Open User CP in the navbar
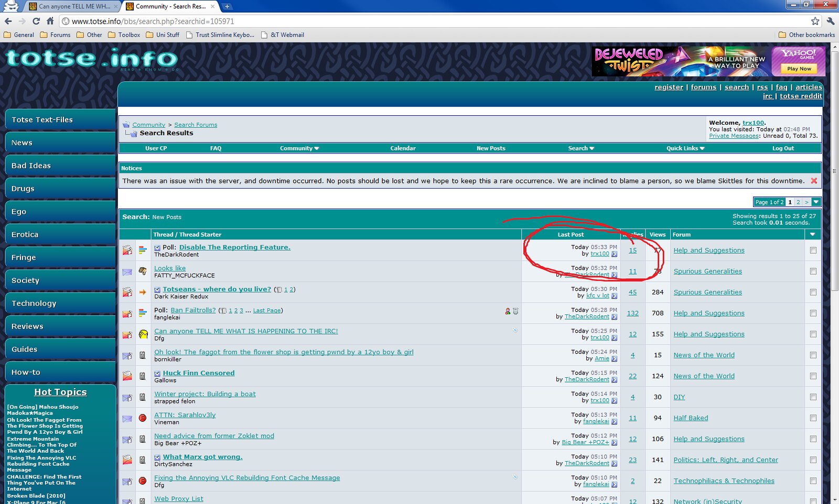The width and height of the screenshot is (839, 504). point(156,148)
